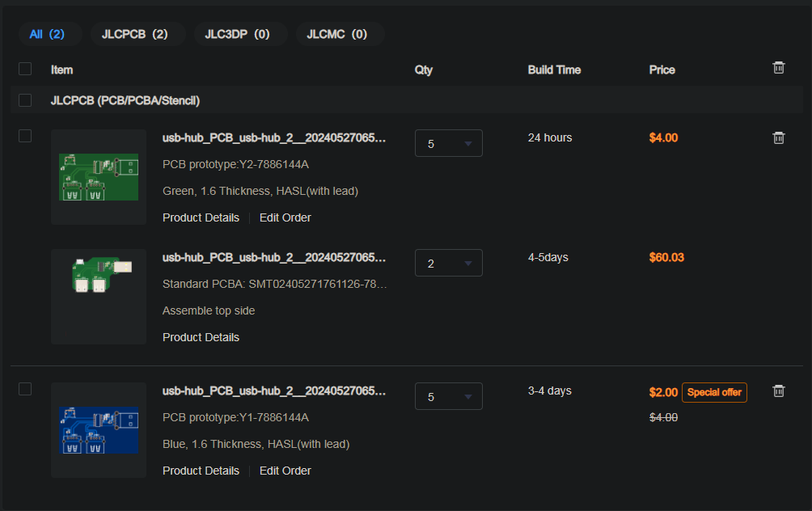This screenshot has height=511, width=812.
Task: Click the 4-5days build time
Action: [x=548, y=257]
